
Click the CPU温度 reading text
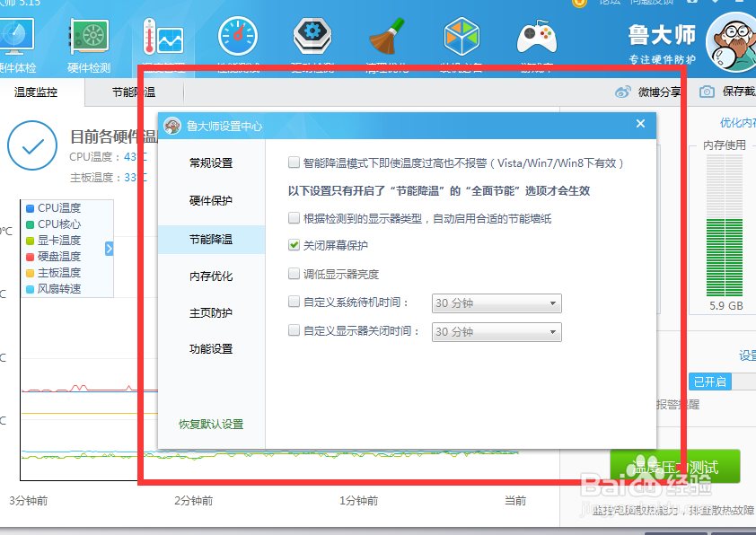click(109, 157)
